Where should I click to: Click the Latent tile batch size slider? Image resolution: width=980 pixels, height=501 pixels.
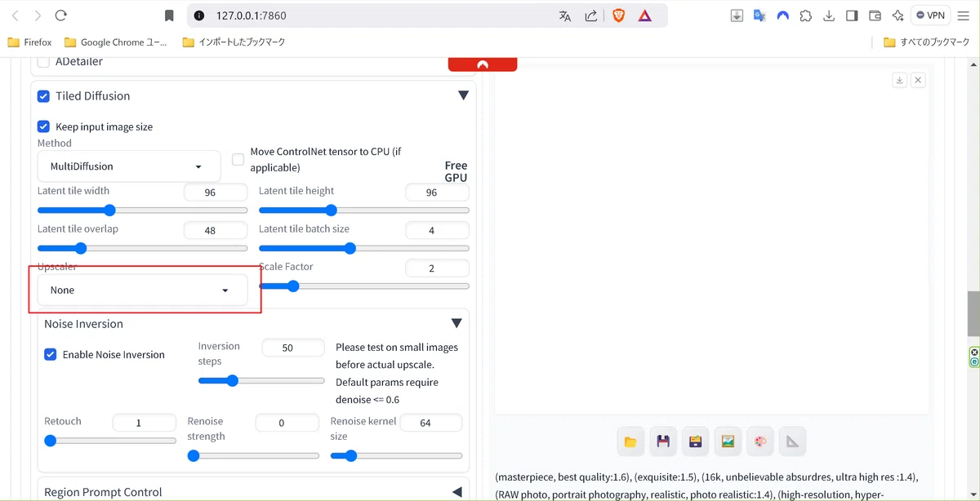click(x=364, y=248)
